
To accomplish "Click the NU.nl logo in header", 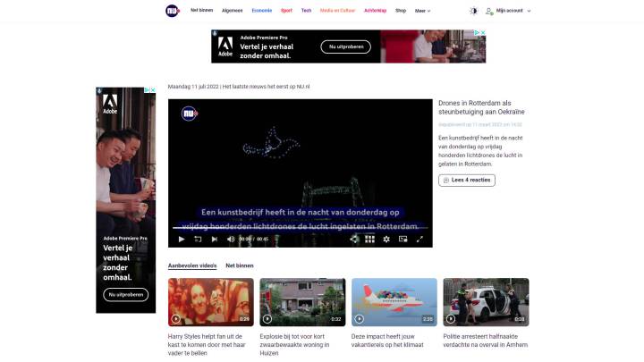I will [173, 11].
